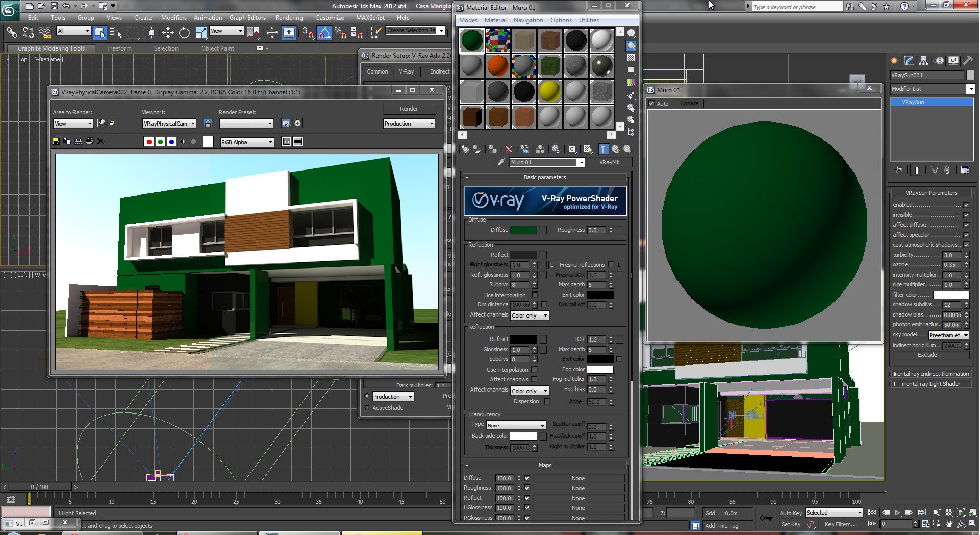Click the Set Key button
This screenshot has width=980, height=535.
pyautogui.click(x=791, y=524)
